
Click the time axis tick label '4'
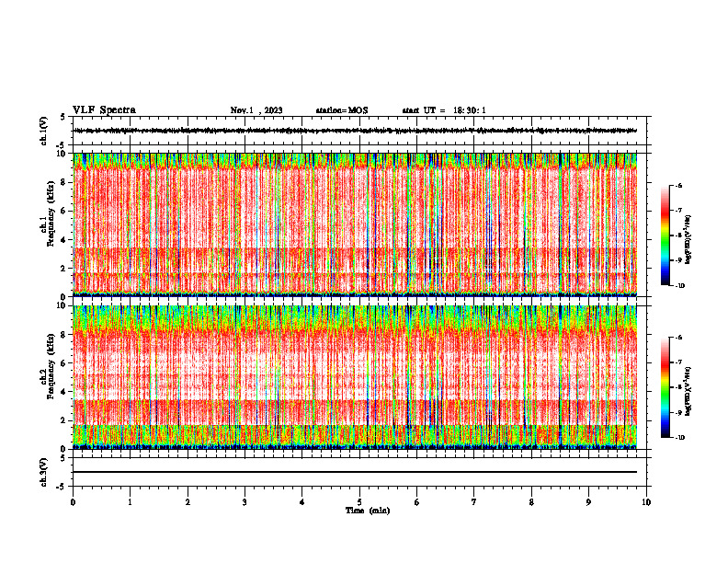click(x=302, y=502)
